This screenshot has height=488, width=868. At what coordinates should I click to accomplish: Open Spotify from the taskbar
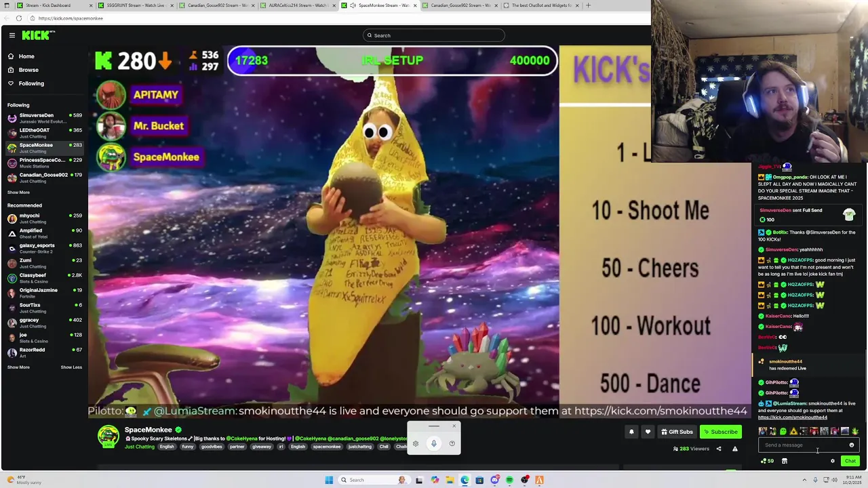coord(509,480)
